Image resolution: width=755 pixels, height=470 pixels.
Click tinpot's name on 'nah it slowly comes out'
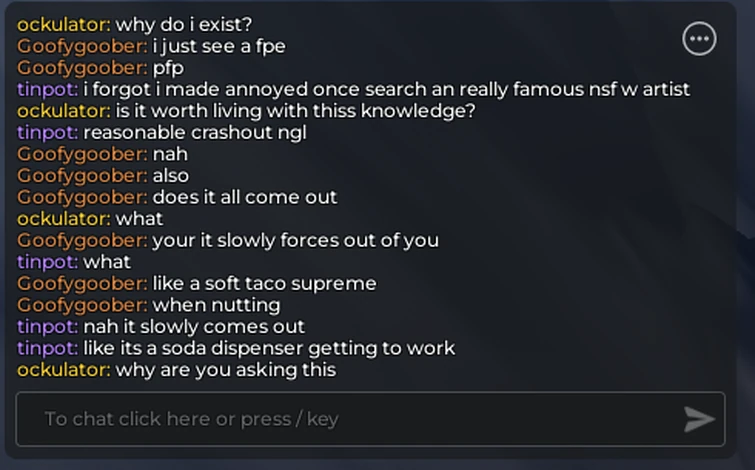point(48,327)
